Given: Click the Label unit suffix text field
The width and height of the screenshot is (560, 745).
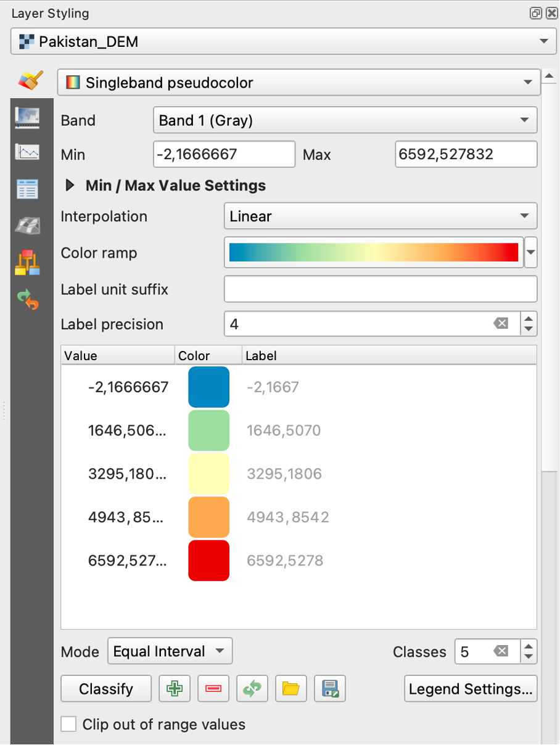Looking at the screenshot, I should point(380,289).
